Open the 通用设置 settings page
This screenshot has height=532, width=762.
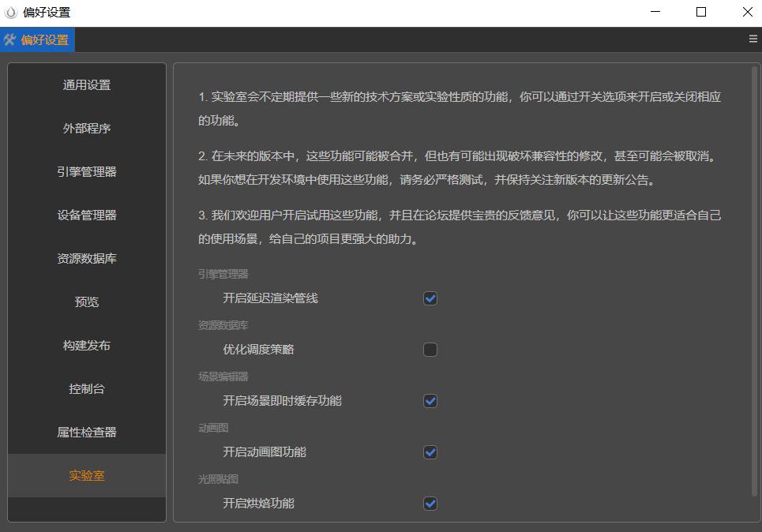click(86, 84)
